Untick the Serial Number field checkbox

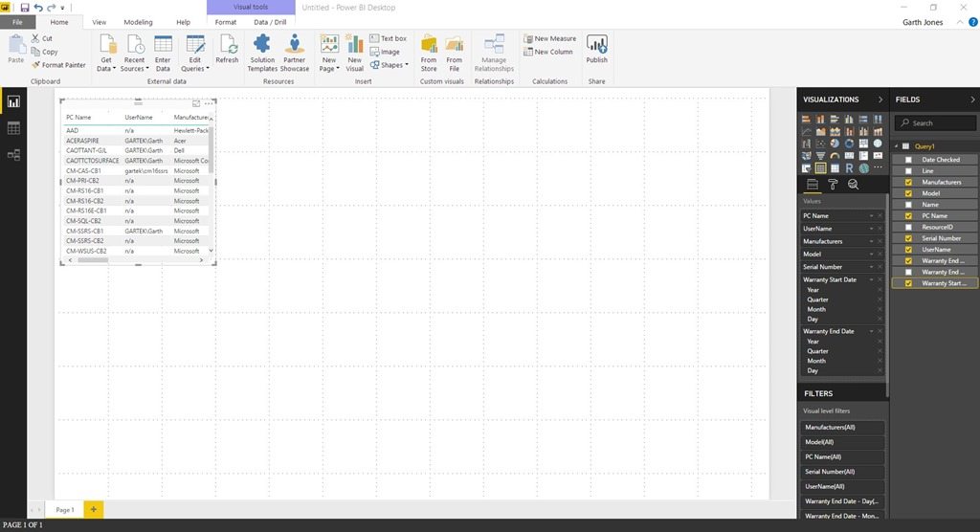point(909,239)
